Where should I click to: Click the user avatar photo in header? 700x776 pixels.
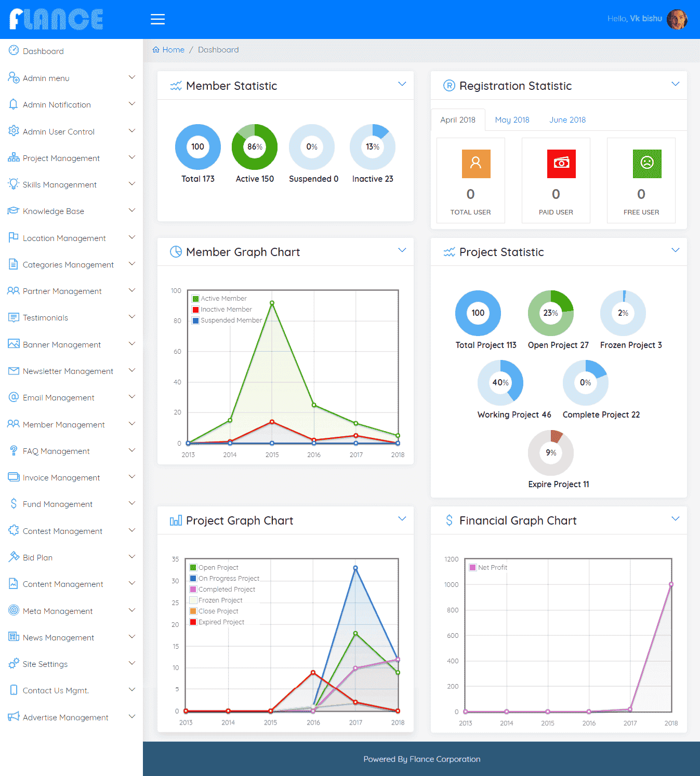677,20
